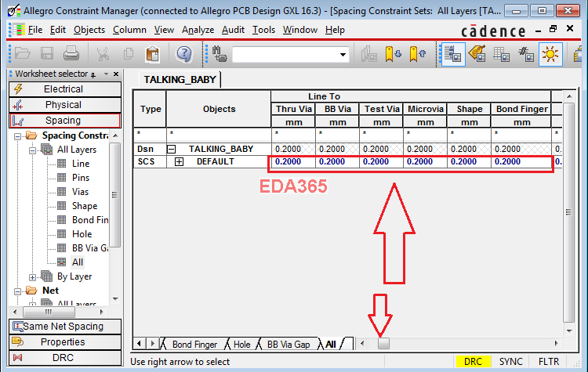Click the TALKING_BABY design tab
Screen dimensions: 588x372
pyautogui.click(x=180, y=80)
